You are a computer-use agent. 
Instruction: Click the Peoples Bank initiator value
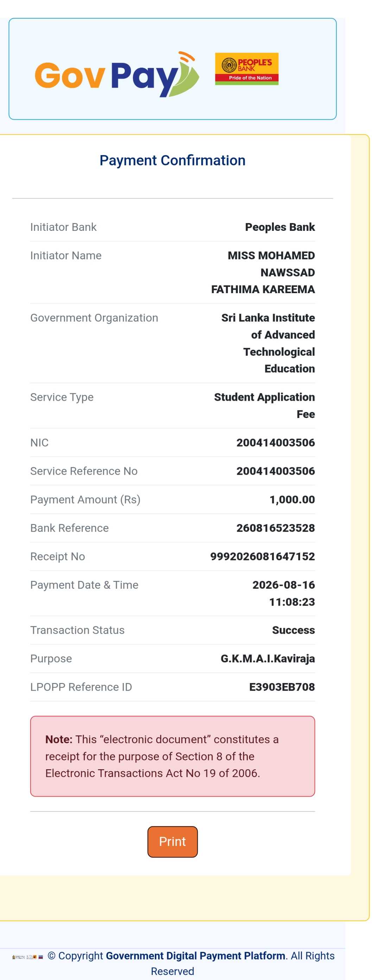280,227
